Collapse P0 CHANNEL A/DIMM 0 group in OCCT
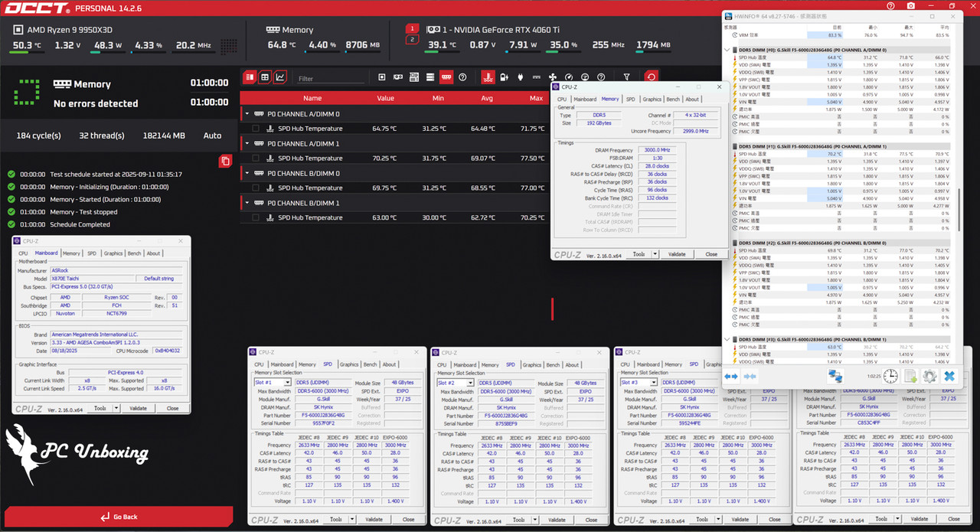980x532 pixels. [247, 114]
